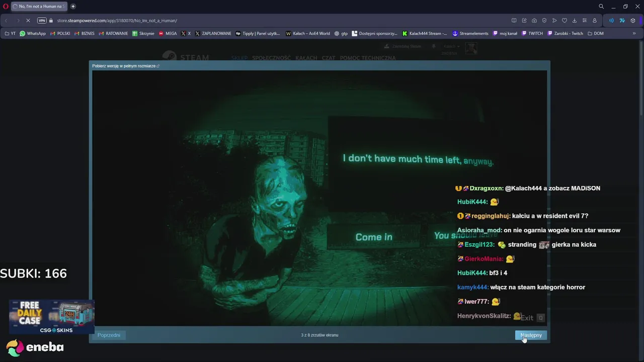Open Easy Setup sliders icon
Screen dimensions: 644x362
(584, 21)
